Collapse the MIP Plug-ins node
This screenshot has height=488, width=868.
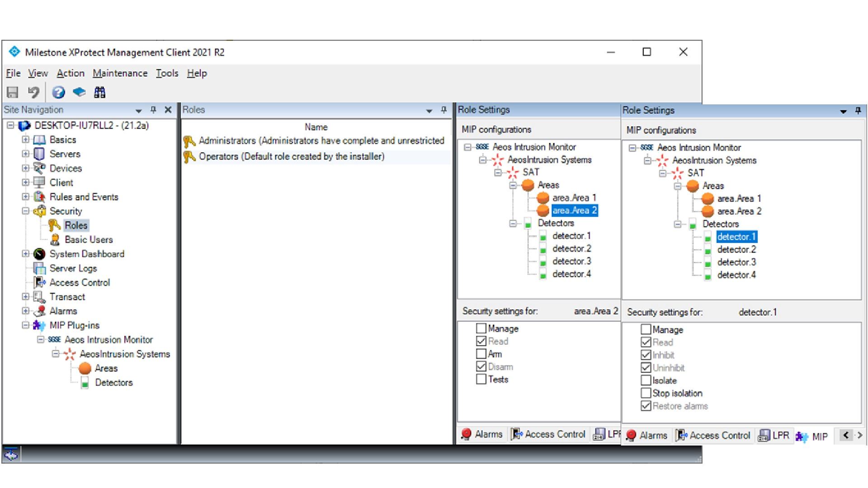tap(26, 325)
